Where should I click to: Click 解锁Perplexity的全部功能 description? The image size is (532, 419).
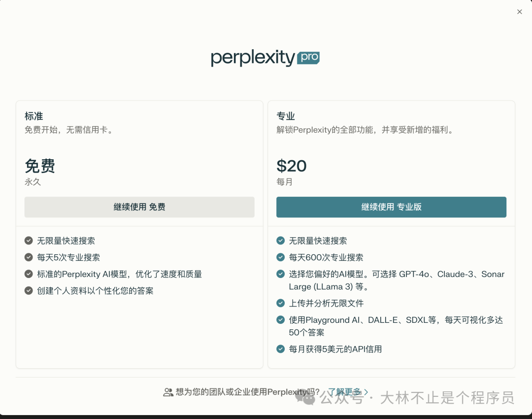pos(366,130)
